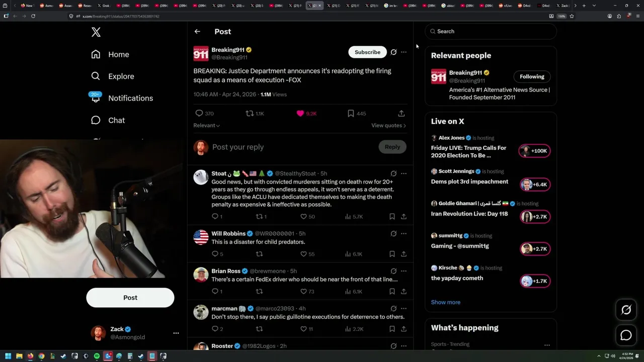The height and width of the screenshot is (362, 644).
Task: Click the Post your reply field
Action: tap(292, 147)
